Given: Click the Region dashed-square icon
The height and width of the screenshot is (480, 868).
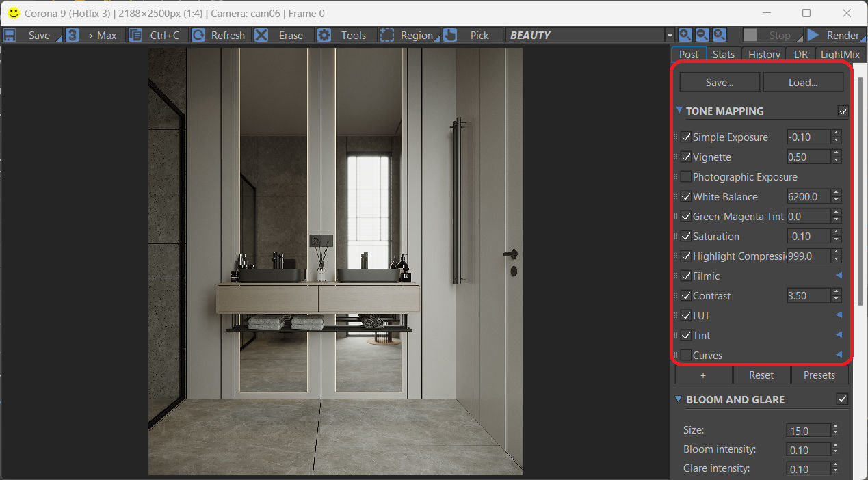Looking at the screenshot, I should 387,35.
